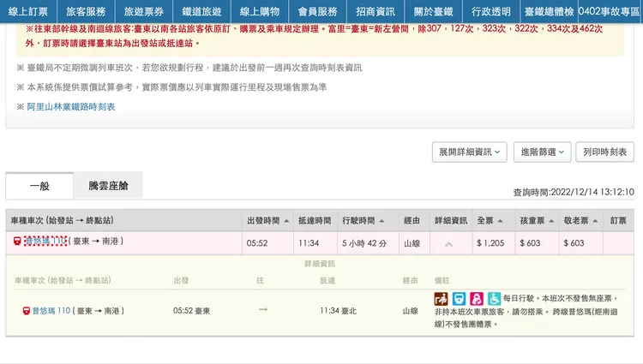The width and height of the screenshot is (643, 364).
Task: Click the 備註 header in details
Action: coord(442,280)
